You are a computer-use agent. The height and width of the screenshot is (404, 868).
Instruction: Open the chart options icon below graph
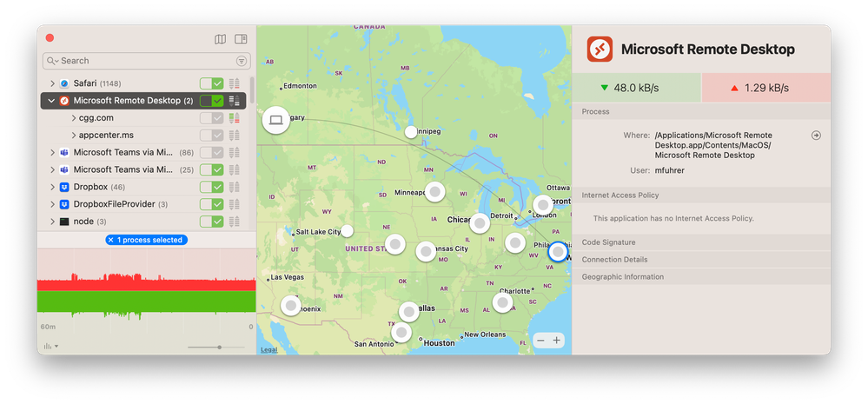tap(51, 347)
